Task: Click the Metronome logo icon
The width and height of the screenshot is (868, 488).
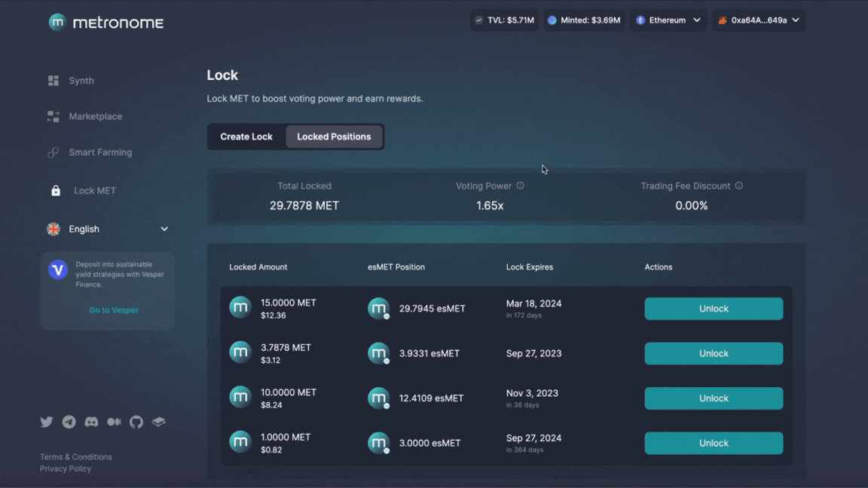Action: pos(57,22)
